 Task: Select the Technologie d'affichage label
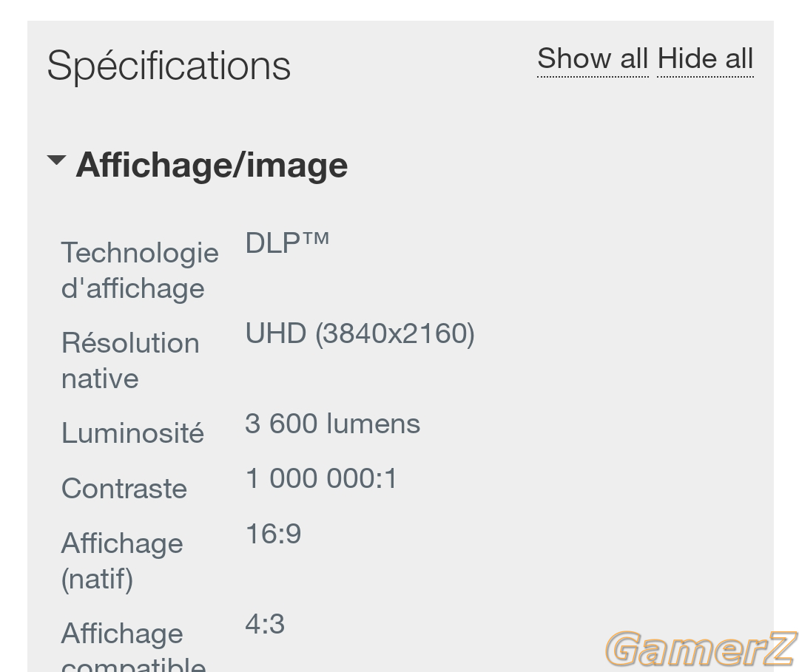click(x=140, y=271)
